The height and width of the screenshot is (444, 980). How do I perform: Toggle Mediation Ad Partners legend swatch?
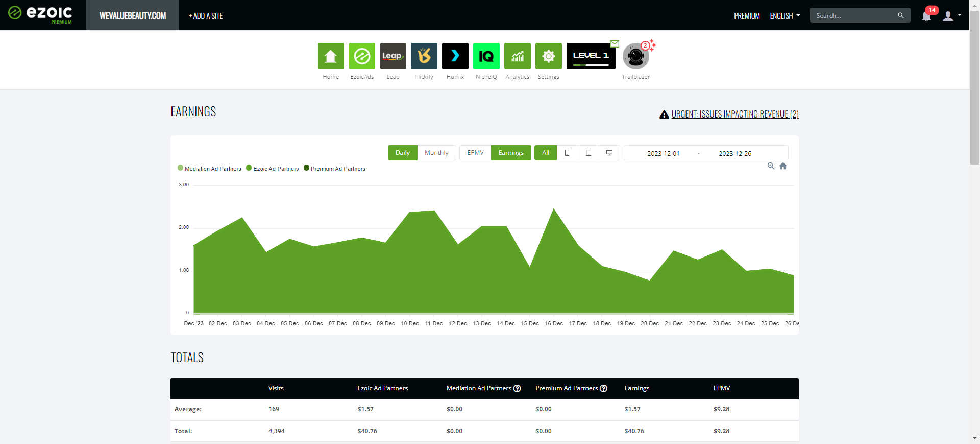point(180,168)
